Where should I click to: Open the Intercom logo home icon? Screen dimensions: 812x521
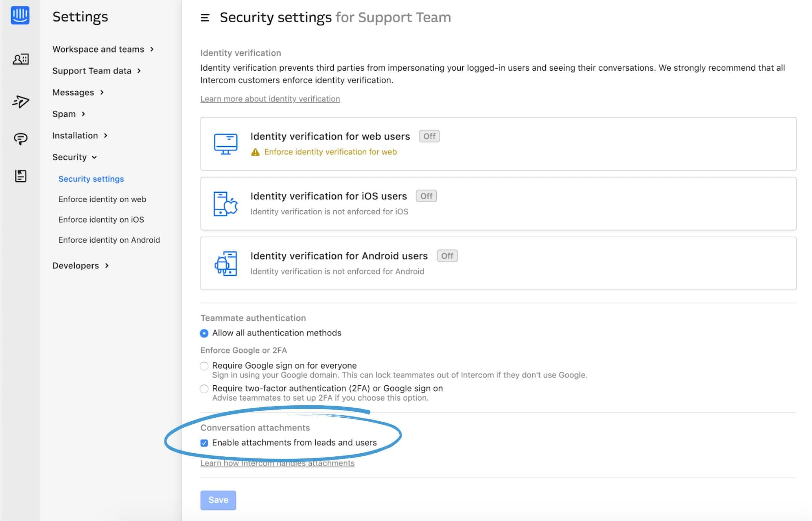(x=20, y=16)
